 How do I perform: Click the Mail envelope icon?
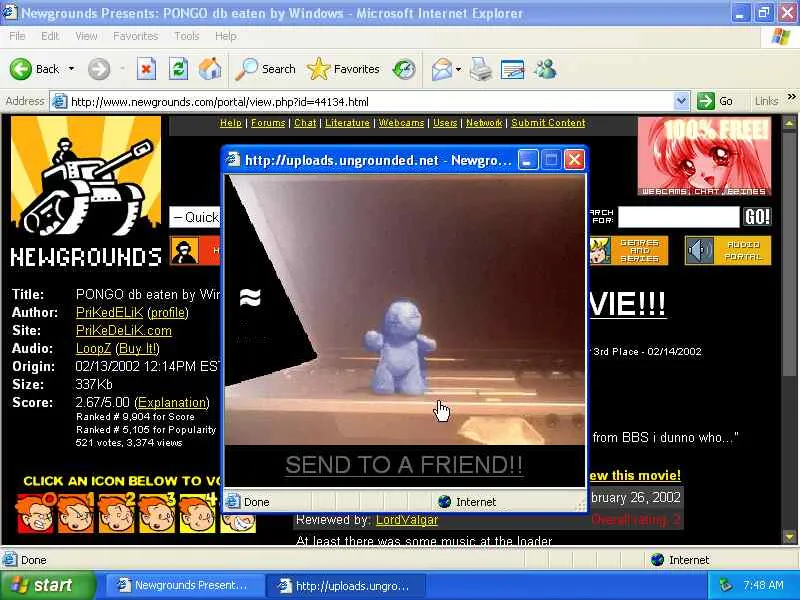pyautogui.click(x=442, y=69)
